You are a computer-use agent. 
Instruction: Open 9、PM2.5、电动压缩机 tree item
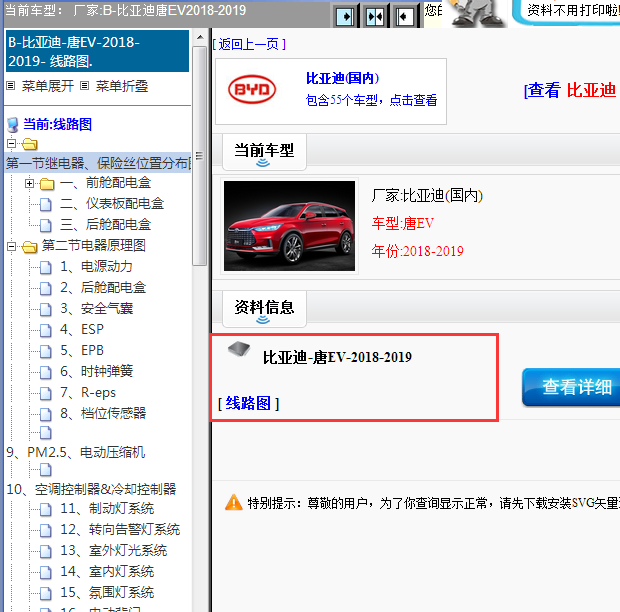[76, 452]
